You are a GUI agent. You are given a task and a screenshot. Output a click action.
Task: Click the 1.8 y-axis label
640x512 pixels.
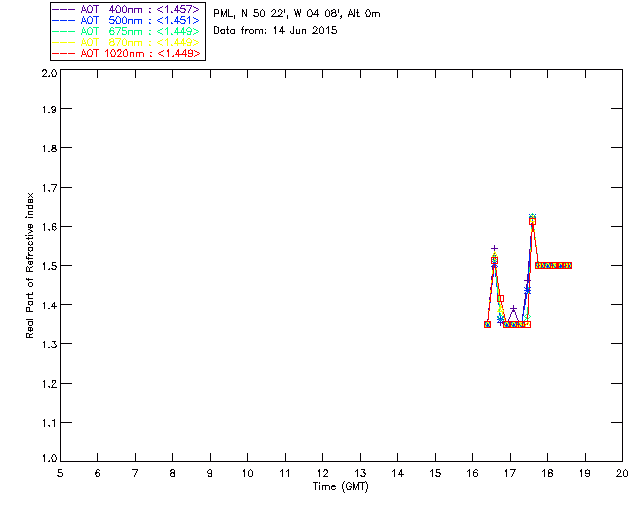49,148
